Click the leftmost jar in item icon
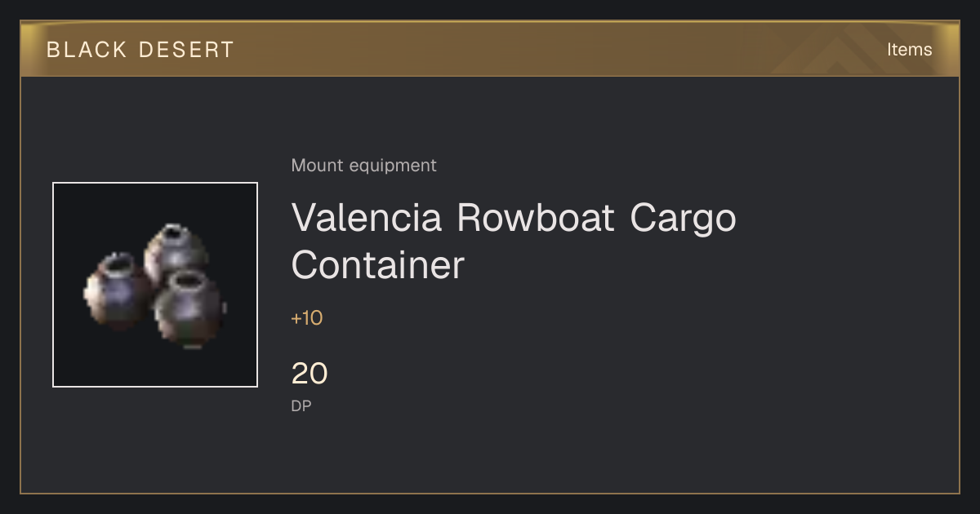The width and height of the screenshot is (980, 514). [116, 290]
